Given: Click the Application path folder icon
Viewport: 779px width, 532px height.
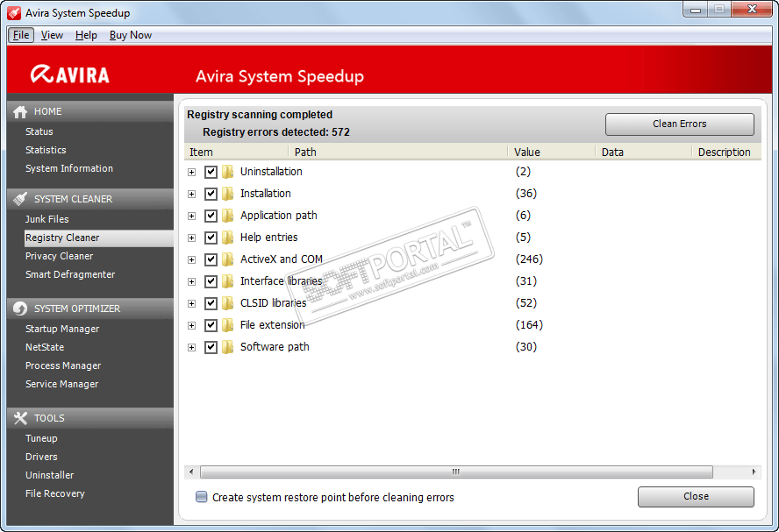Looking at the screenshot, I should click(227, 216).
